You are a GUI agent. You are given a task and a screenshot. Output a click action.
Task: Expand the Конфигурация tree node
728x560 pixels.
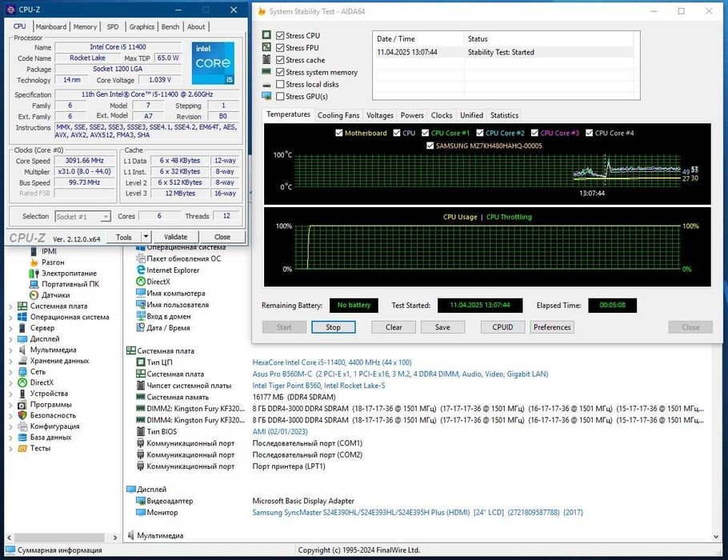click(10, 426)
